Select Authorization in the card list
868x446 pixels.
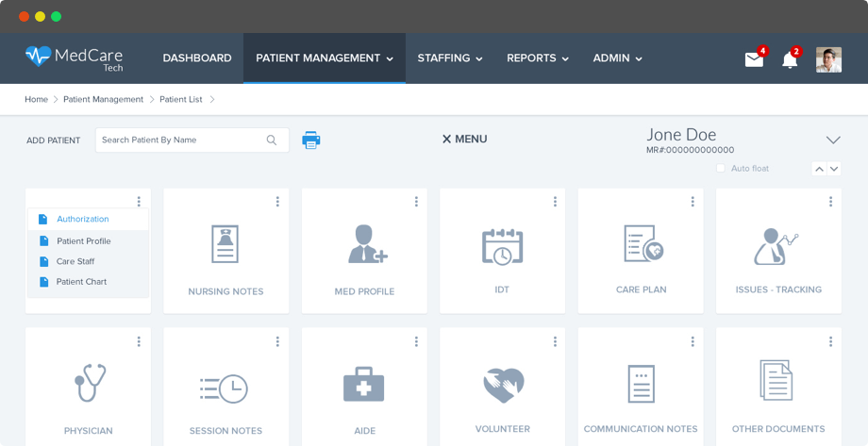pos(83,219)
